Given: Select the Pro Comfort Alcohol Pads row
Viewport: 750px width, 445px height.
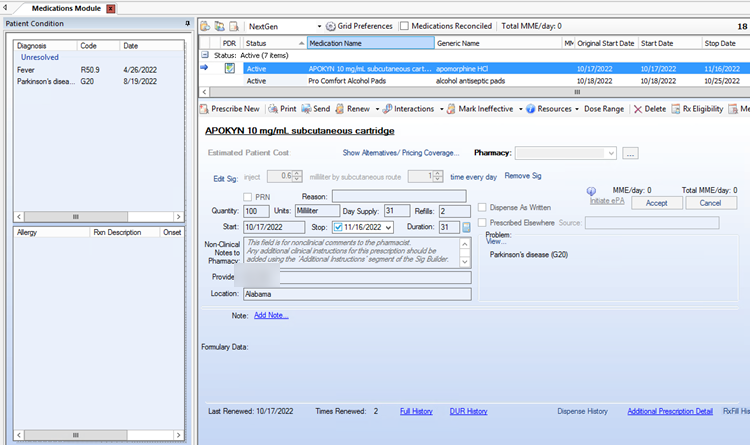Looking at the screenshot, I should point(474,81).
